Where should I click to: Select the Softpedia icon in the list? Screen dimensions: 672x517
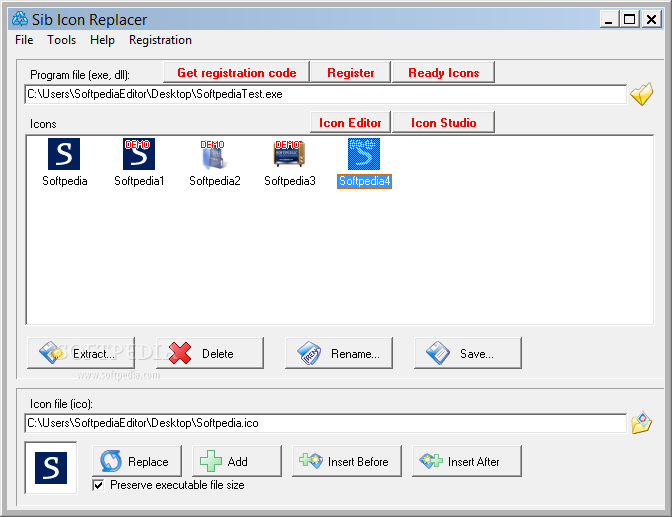(64, 154)
